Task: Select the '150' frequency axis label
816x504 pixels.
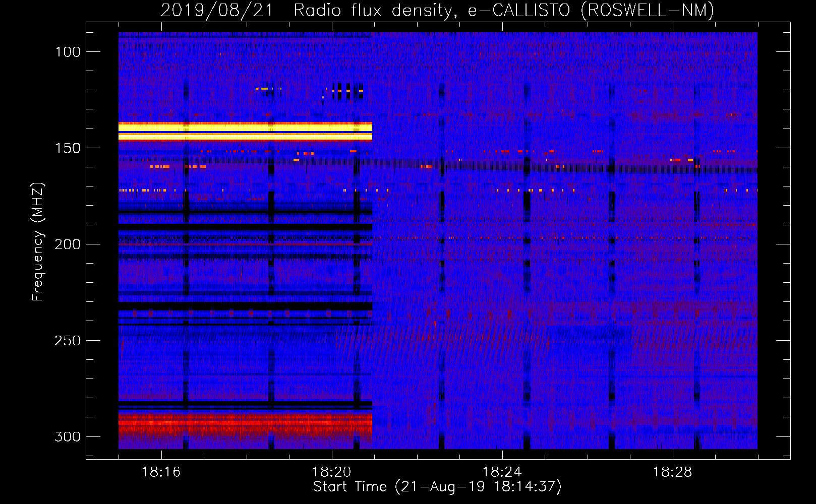Action: [68, 148]
